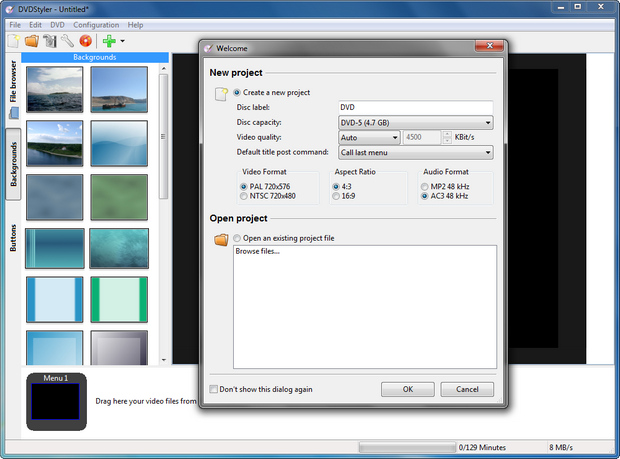This screenshot has width=620, height=459.
Task: Open the Video quality Auto dropdown
Action: click(369, 138)
